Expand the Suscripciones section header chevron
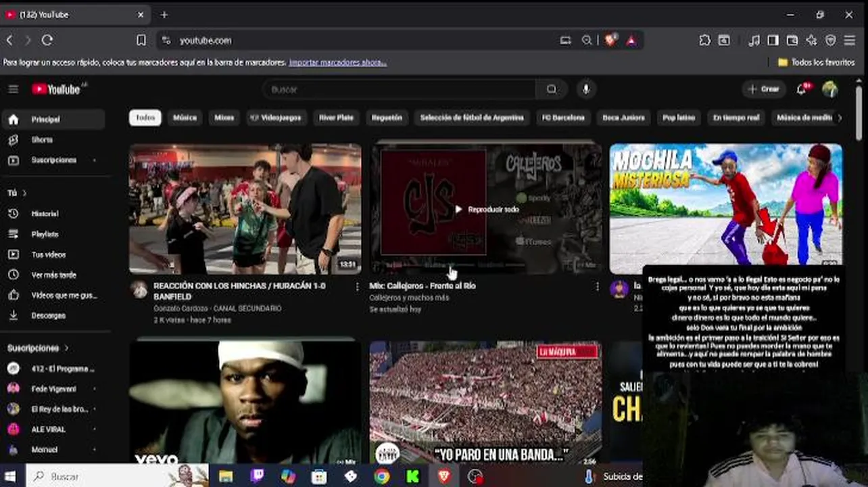Screen dimensions: 868x487 [66, 348]
